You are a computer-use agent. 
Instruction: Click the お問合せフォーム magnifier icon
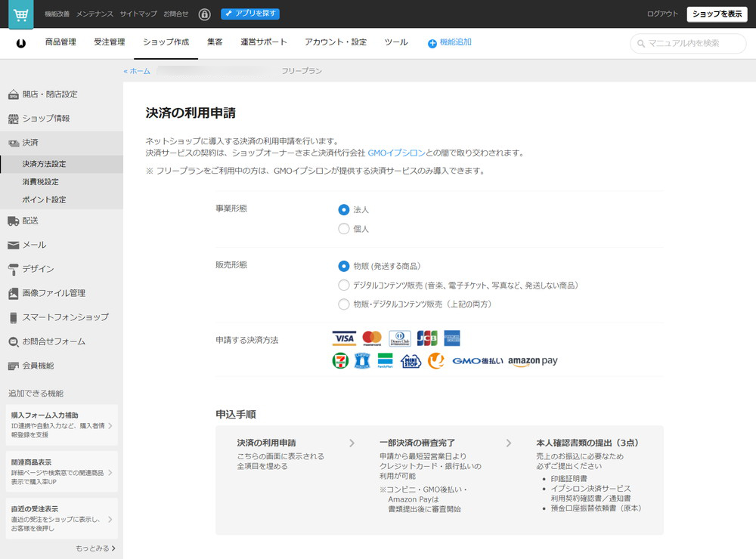pyautogui.click(x=14, y=341)
